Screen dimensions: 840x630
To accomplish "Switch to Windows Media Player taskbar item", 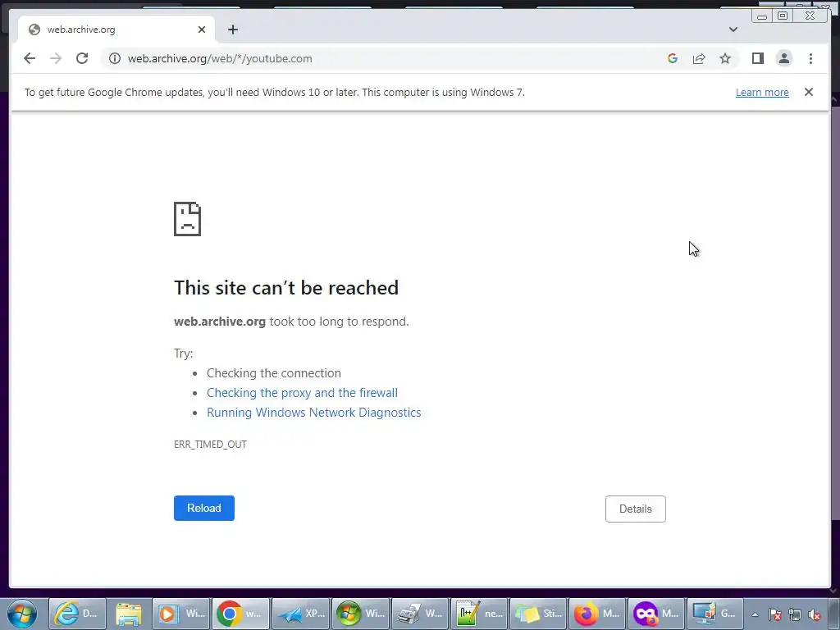I will pyautogui.click(x=181, y=614).
